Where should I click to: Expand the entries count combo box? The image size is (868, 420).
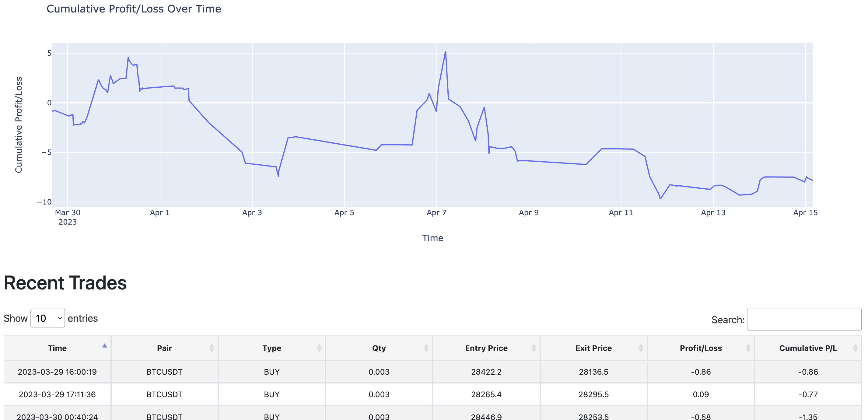47,318
